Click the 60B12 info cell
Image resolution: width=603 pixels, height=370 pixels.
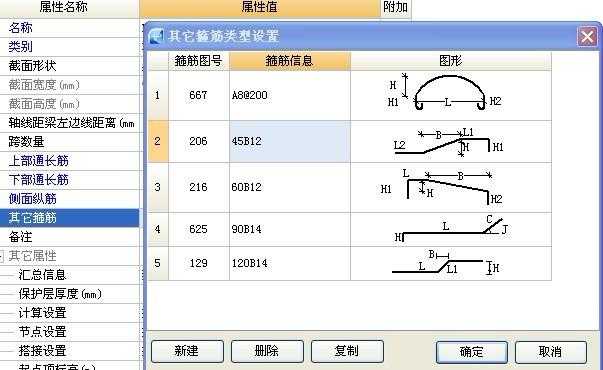[290, 187]
